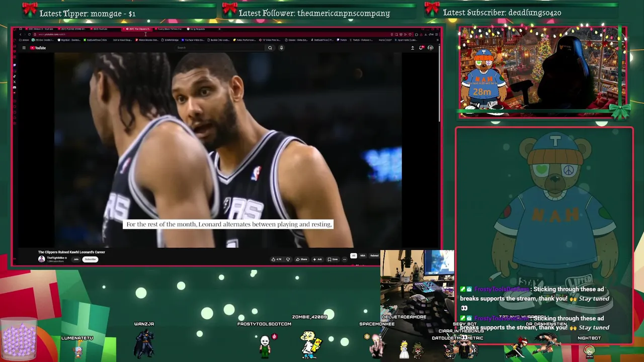Image resolution: width=644 pixels, height=362 pixels.
Task: Save the video to a playlist
Action: [x=333, y=259]
